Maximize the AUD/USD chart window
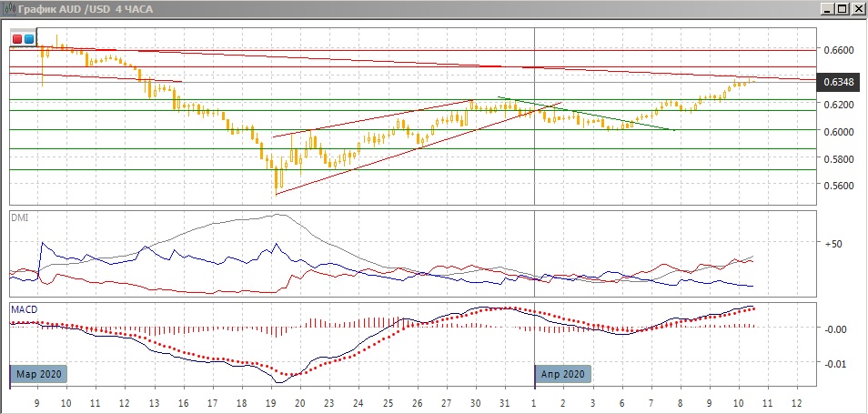The image size is (868, 414). (x=842, y=9)
